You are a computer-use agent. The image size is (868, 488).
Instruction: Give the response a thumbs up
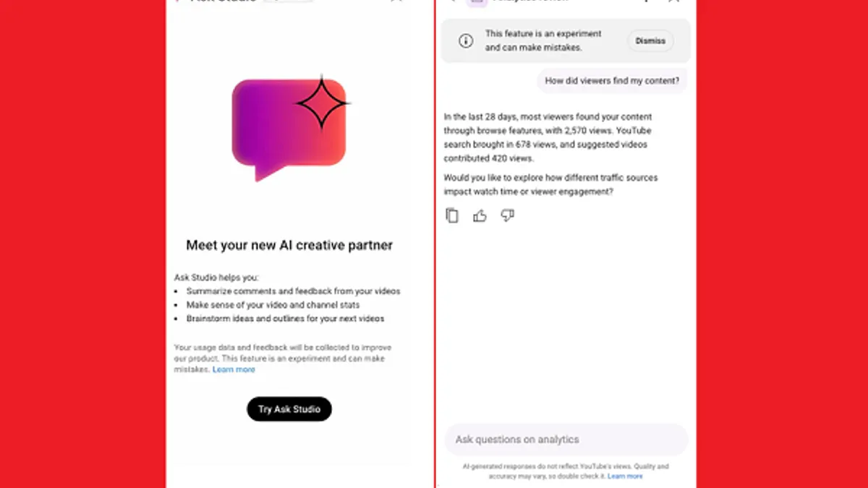pyautogui.click(x=480, y=215)
